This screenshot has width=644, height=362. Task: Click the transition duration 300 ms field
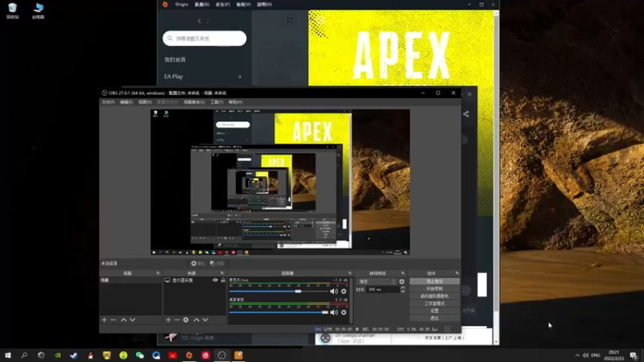(x=382, y=290)
